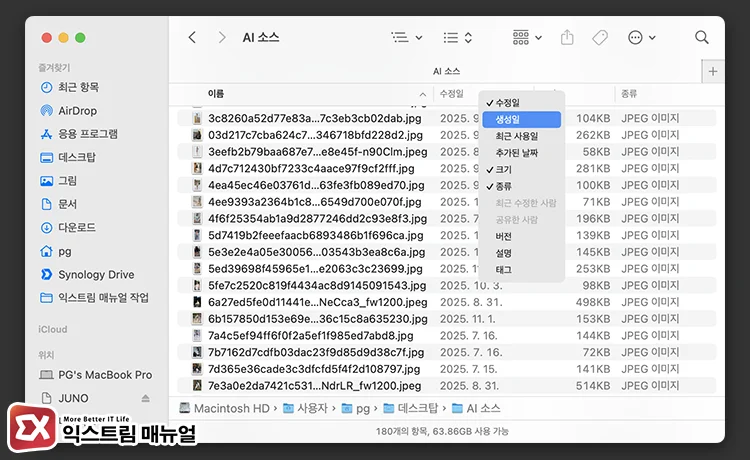Select 생성일 in the context menu
The width and height of the screenshot is (750, 460).
pyautogui.click(x=513, y=119)
